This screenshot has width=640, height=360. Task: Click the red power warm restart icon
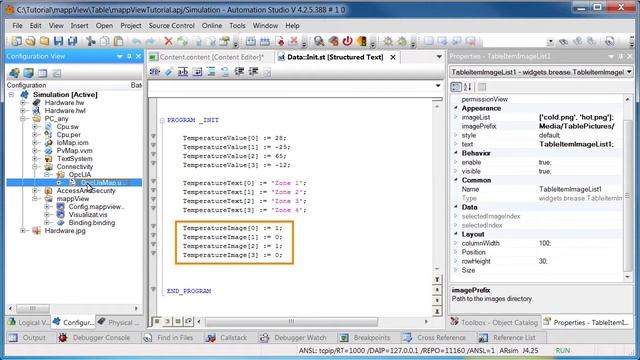pyautogui.click(x=347, y=41)
